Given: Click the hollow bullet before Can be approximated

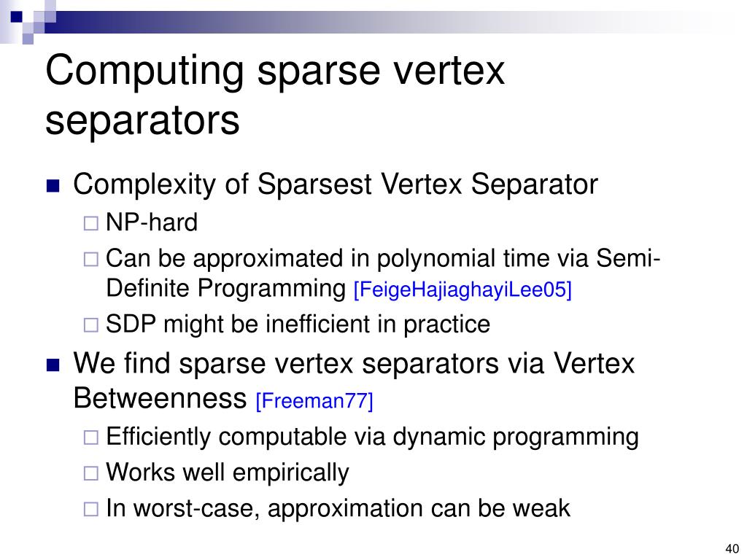Looking at the screenshot, I should pyautogui.click(x=90, y=259).
